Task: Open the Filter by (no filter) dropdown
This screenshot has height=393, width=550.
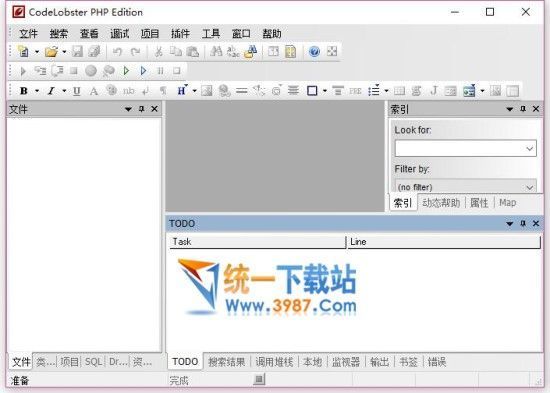Action: coord(466,186)
